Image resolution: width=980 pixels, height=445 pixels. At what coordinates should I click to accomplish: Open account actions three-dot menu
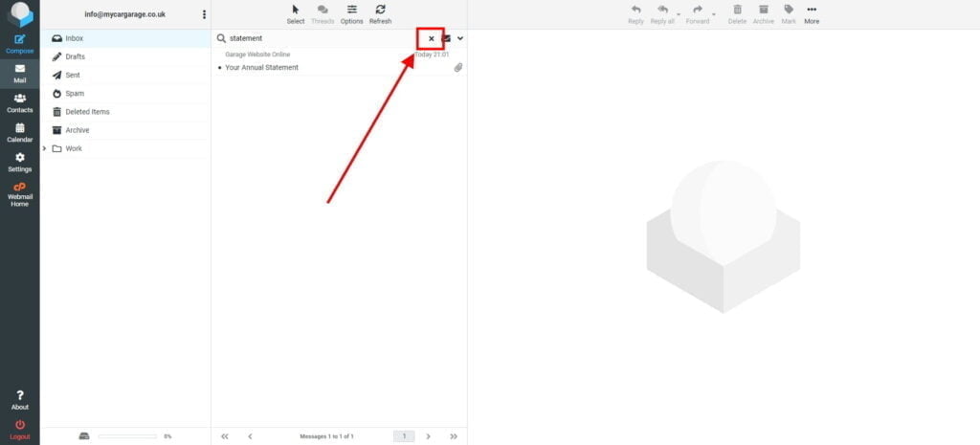coord(204,14)
